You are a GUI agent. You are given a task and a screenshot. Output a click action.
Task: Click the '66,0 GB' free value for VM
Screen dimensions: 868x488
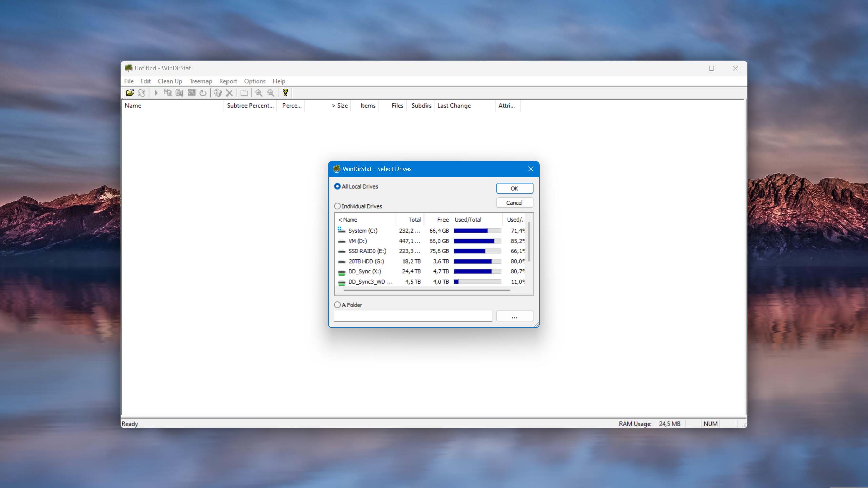(439, 241)
